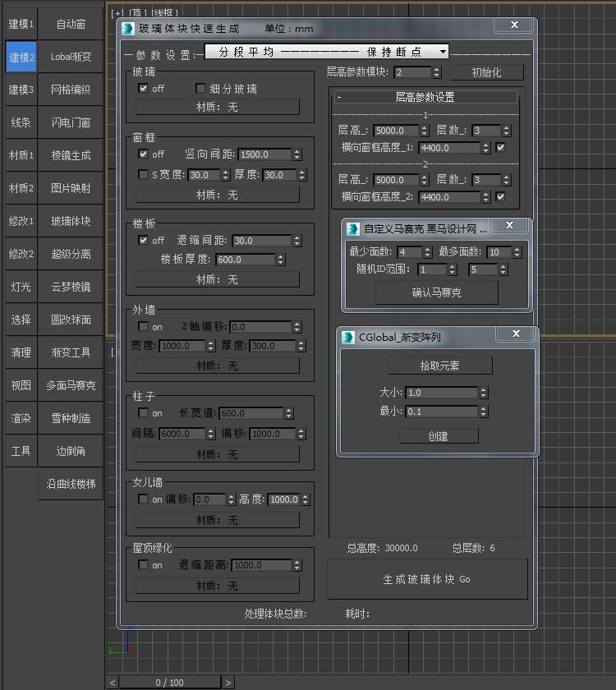Image resolution: width=616 pixels, height=690 pixels.
Task: Click the 0 / 100 time slider
Action: pos(170,682)
